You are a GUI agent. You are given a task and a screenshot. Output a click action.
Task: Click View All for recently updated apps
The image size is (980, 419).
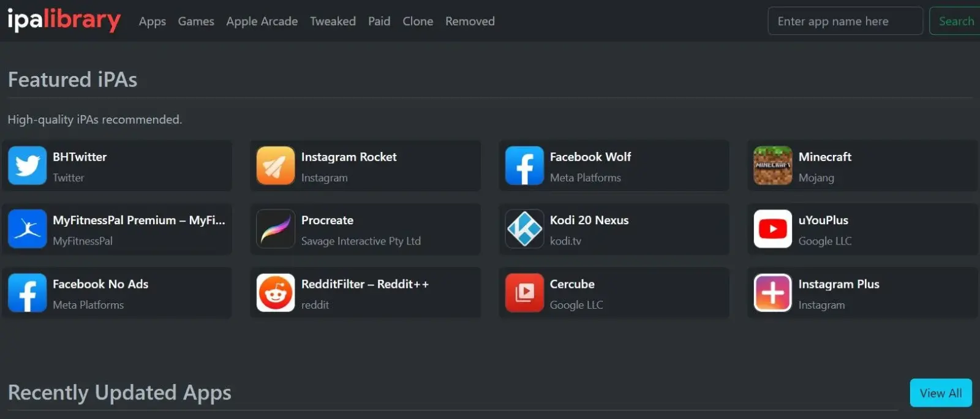point(941,393)
